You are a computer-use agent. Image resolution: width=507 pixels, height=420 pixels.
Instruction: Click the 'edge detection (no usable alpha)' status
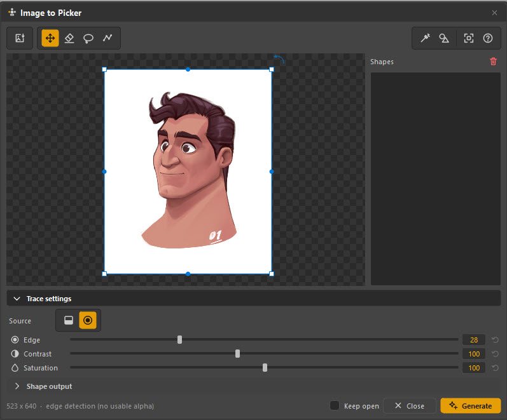tap(100, 406)
